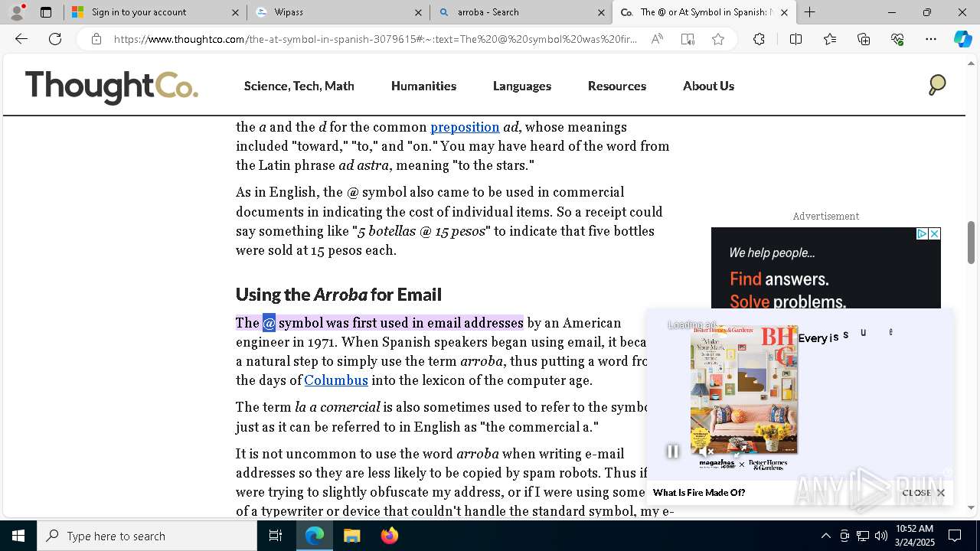
Task: Show hidden system tray icons
Action: click(825, 536)
